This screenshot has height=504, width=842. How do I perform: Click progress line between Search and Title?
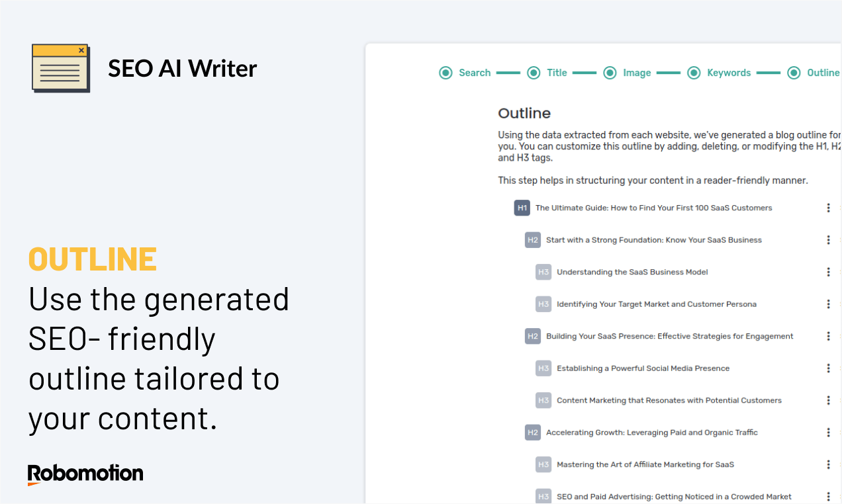click(x=508, y=73)
